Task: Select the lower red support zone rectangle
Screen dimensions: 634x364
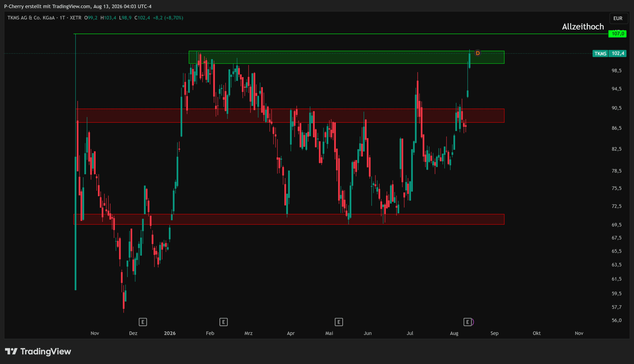Action: (x=289, y=219)
